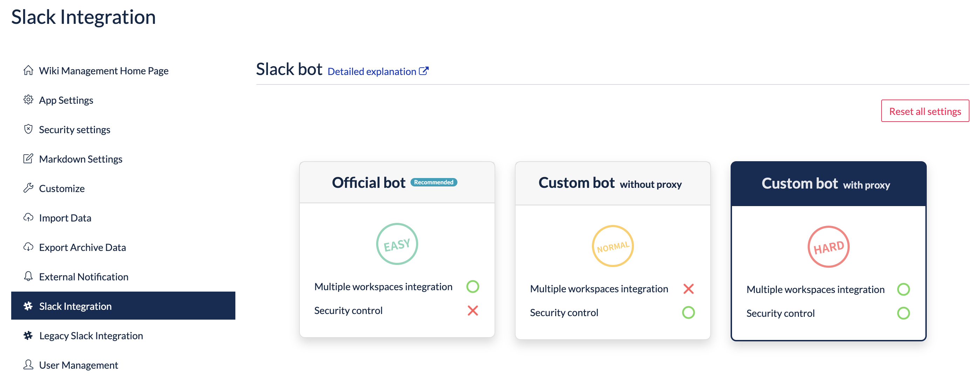
Task: Click Official bot's red cross for security control
Action: point(472,311)
